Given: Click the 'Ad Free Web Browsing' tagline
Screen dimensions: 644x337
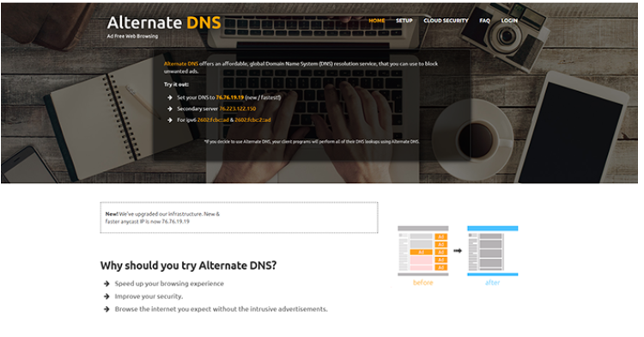Looking at the screenshot, I should coord(132,36).
